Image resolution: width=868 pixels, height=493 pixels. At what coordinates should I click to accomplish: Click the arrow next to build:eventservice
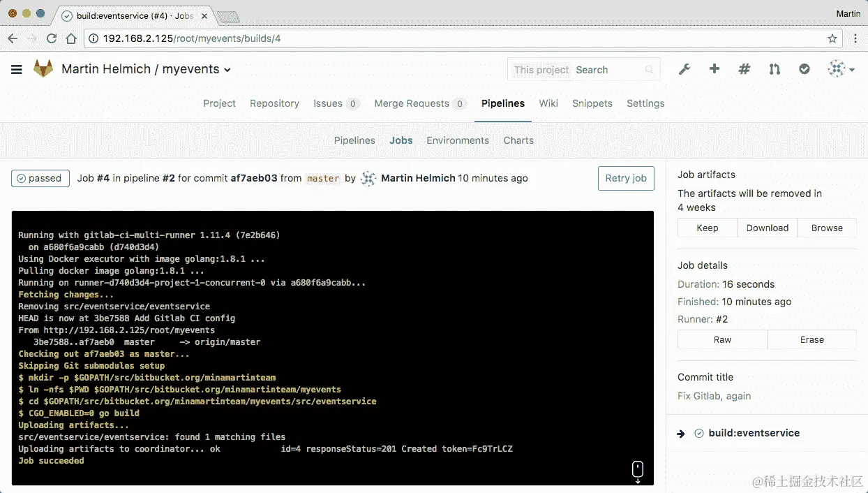click(681, 434)
